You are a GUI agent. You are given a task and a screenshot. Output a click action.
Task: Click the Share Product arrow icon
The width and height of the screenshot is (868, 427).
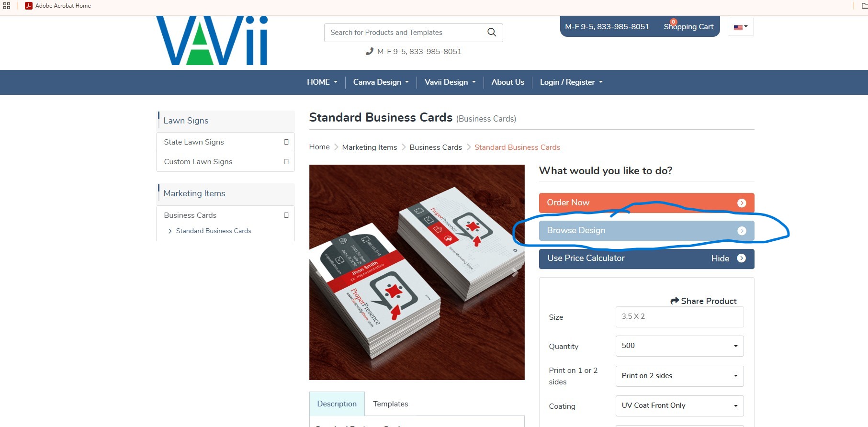click(x=675, y=301)
